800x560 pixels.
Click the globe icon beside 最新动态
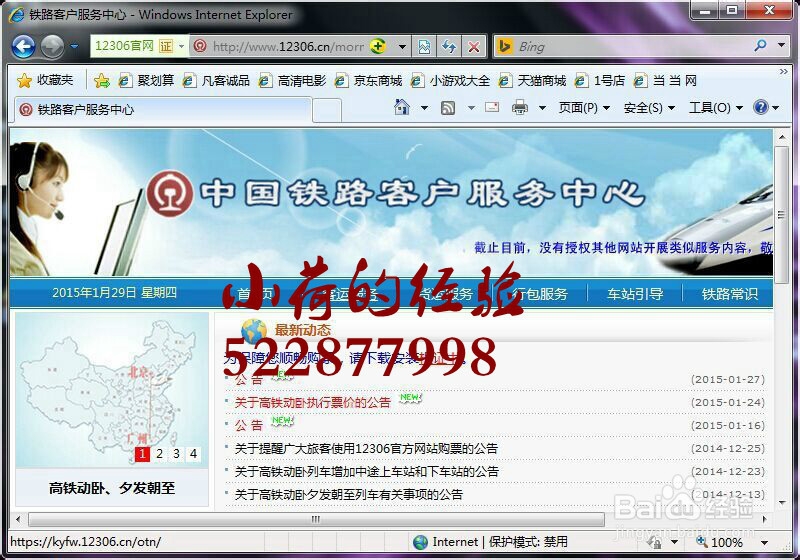coord(254,330)
